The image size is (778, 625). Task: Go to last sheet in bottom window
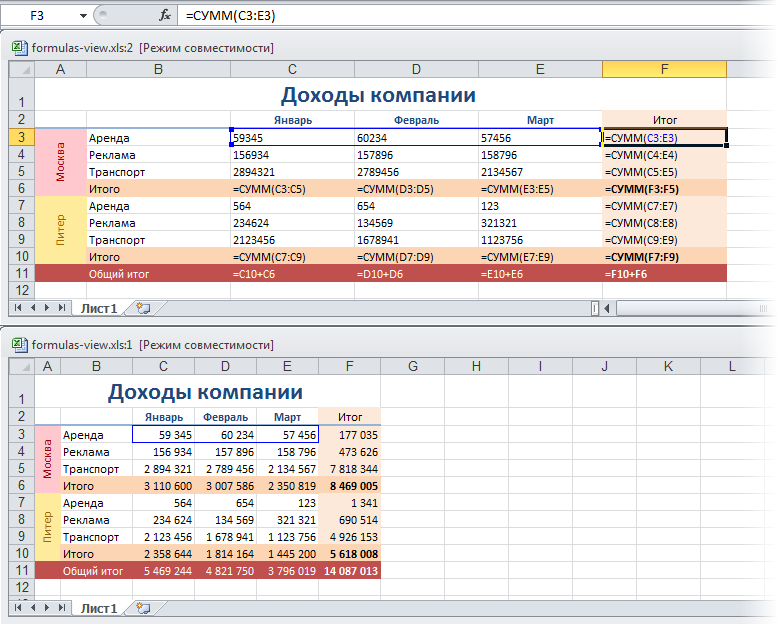pos(62,607)
